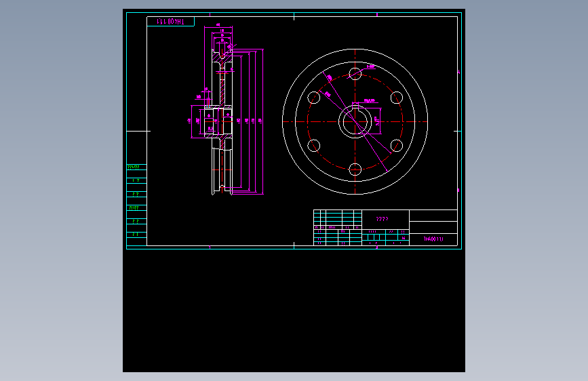Pick the bottommost bolt hole on the wheel front view

(355, 169)
